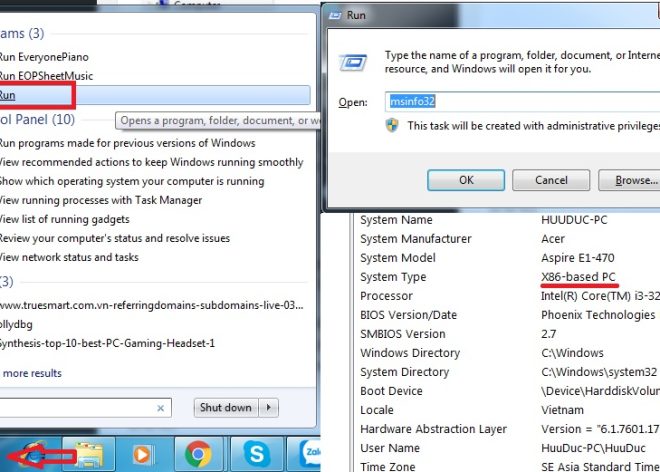This screenshot has height=472, width=660.
Task: Select the System Model row
Action: [506, 258]
